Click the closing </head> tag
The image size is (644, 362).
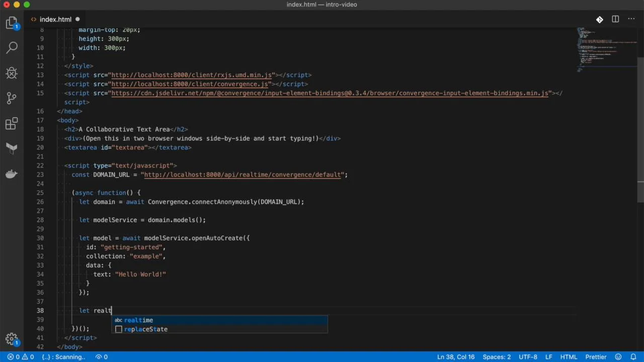(70, 111)
